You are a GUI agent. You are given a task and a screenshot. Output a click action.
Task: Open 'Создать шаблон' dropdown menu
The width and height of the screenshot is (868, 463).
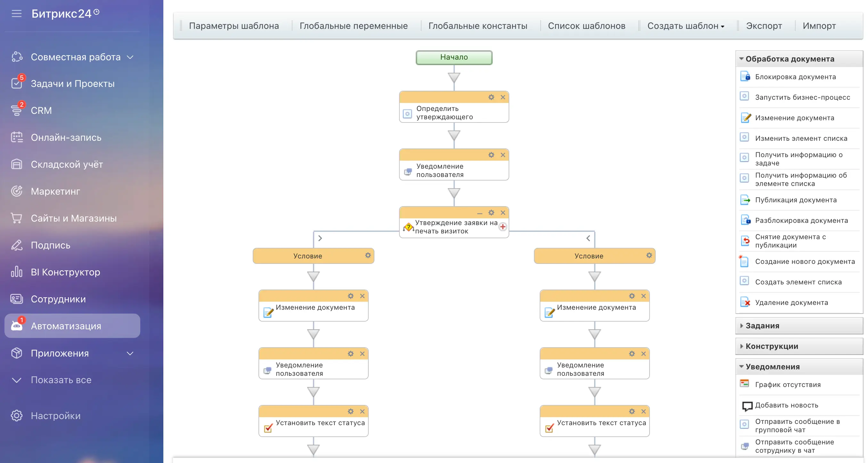pos(686,26)
